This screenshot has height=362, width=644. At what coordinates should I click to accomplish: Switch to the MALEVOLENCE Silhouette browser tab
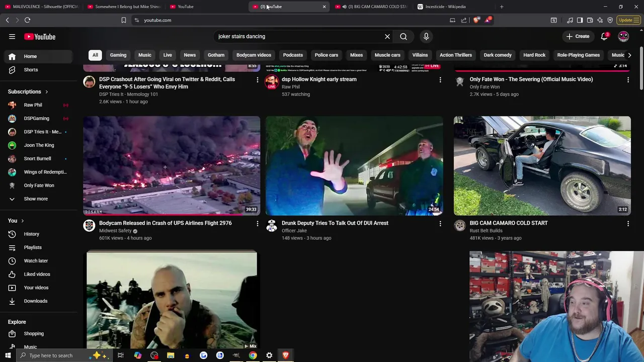click(x=41, y=7)
